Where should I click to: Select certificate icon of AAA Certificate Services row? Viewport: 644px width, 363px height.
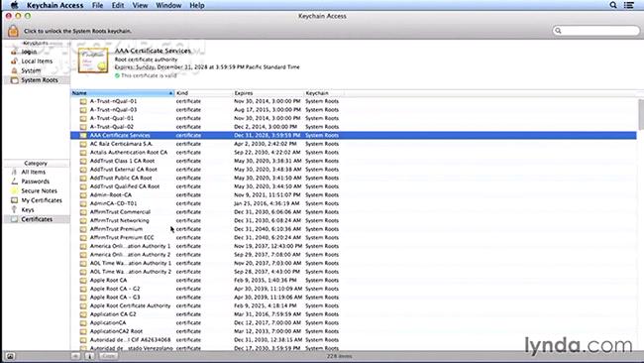coord(83,135)
